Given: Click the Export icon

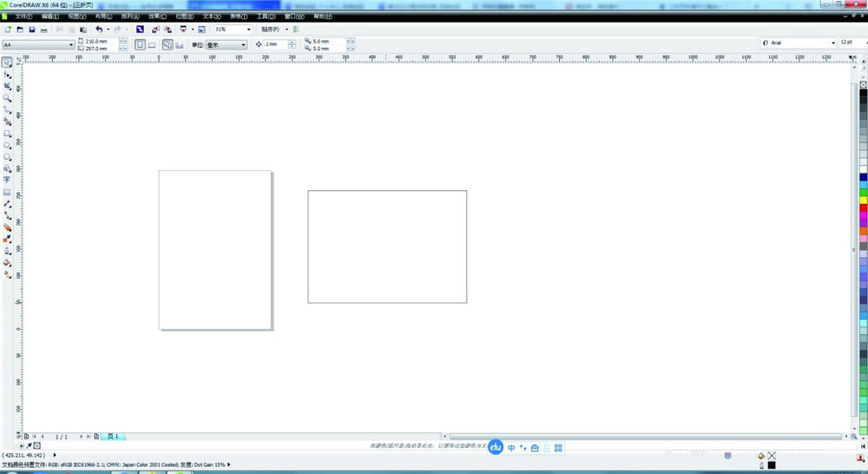Looking at the screenshot, I should (x=168, y=30).
